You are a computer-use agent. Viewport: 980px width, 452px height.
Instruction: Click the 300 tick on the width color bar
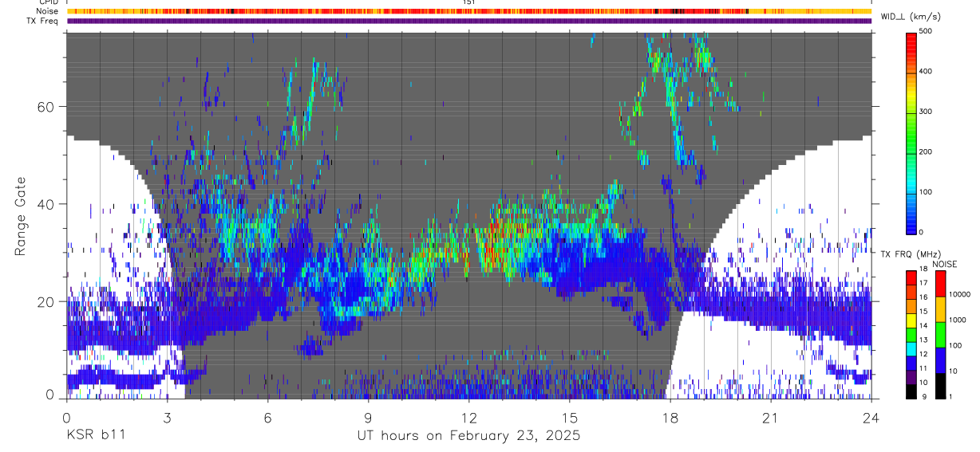coord(927,112)
